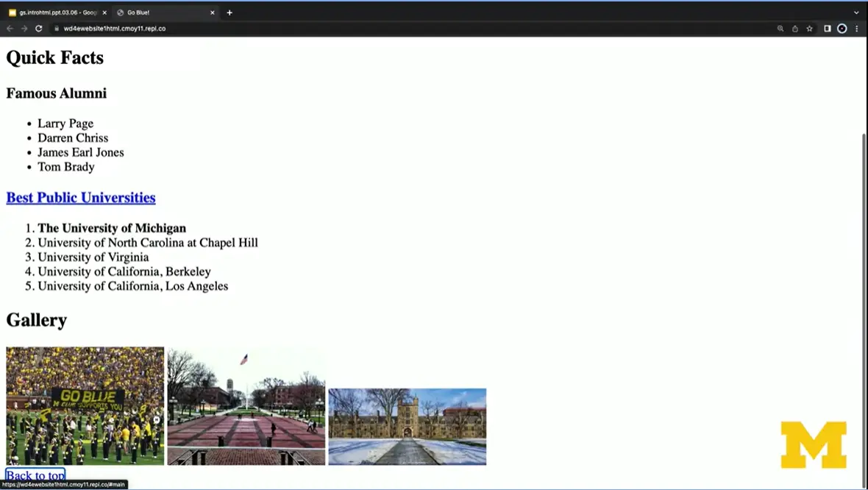The height and width of the screenshot is (490, 868).
Task: Reload the current page
Action: [x=38, y=29]
